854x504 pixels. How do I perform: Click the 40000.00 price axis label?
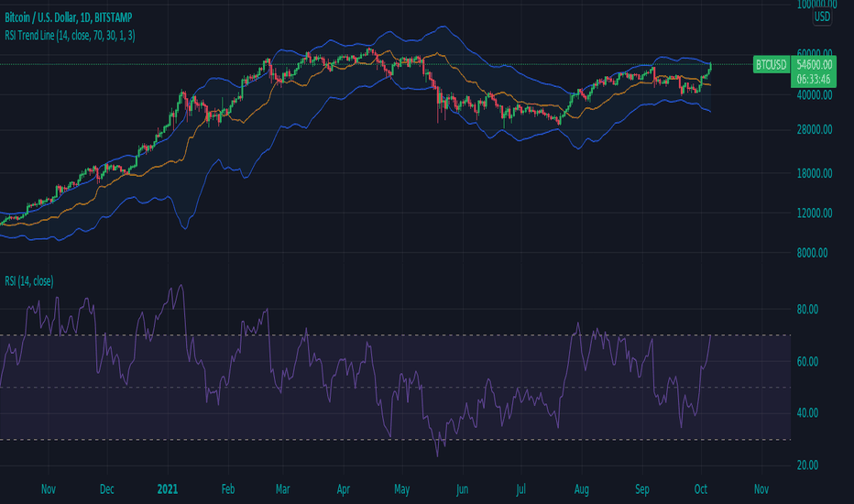click(815, 94)
